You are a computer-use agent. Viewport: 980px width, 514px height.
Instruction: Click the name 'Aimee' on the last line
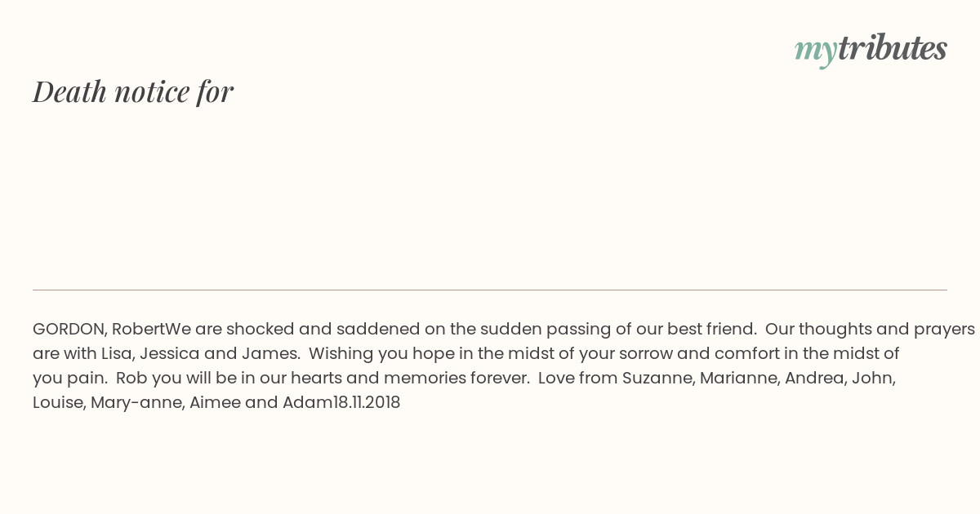(214, 403)
